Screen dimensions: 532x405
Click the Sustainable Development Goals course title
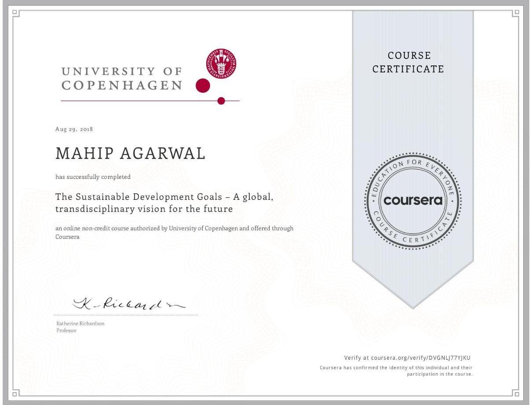(165, 202)
